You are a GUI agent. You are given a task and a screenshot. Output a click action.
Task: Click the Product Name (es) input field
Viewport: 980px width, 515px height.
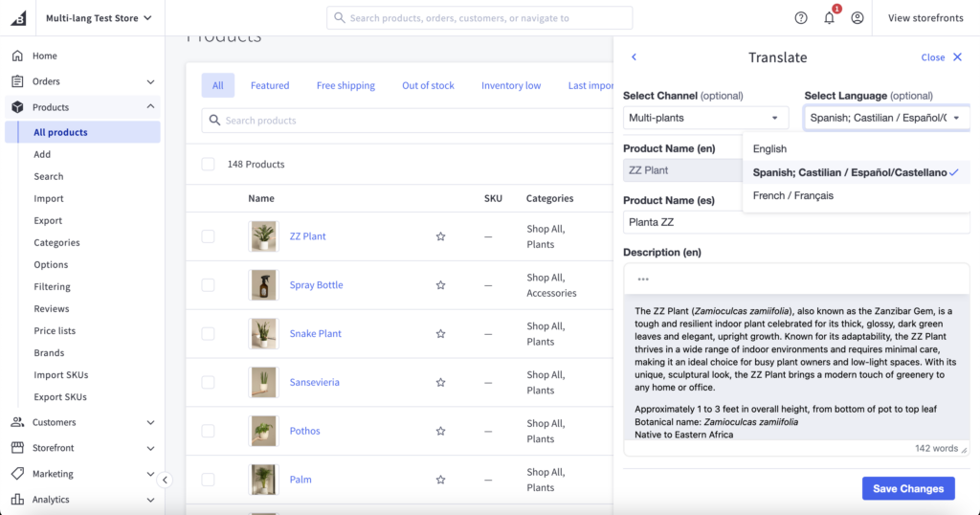[796, 223]
